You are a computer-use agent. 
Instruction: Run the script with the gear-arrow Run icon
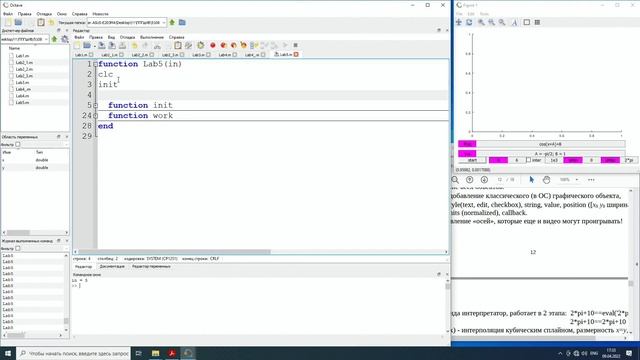(200, 45)
